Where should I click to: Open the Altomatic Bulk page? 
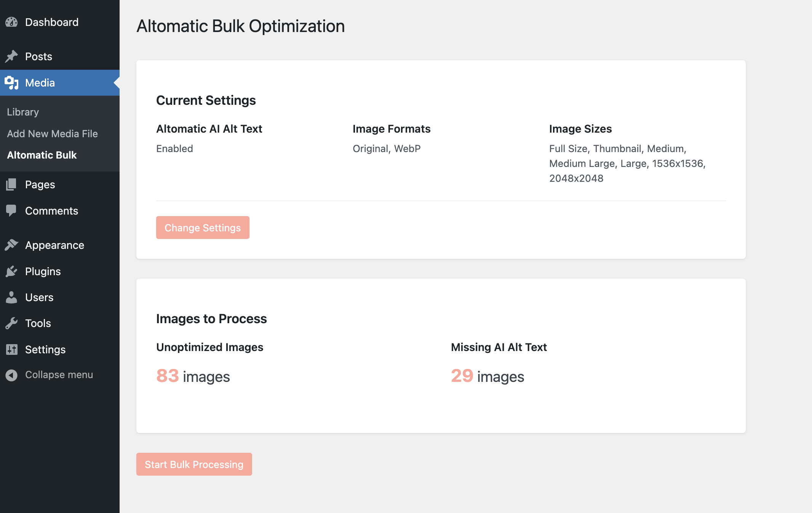42,155
